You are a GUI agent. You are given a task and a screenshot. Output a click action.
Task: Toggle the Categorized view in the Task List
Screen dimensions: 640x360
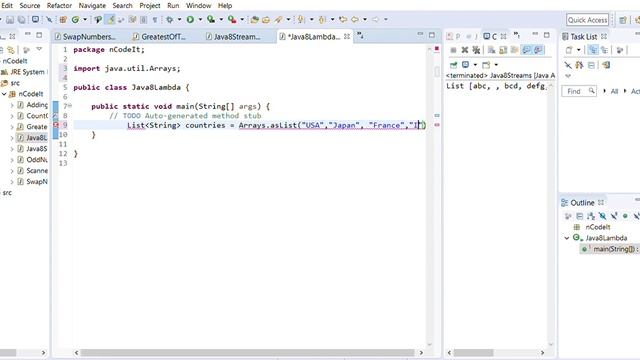click(x=593, y=50)
